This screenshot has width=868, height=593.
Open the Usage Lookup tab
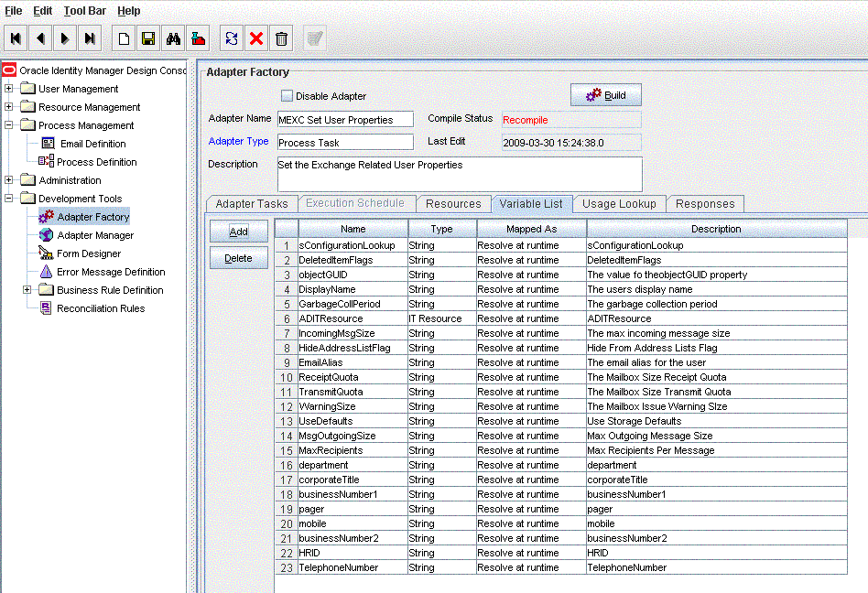(x=619, y=204)
